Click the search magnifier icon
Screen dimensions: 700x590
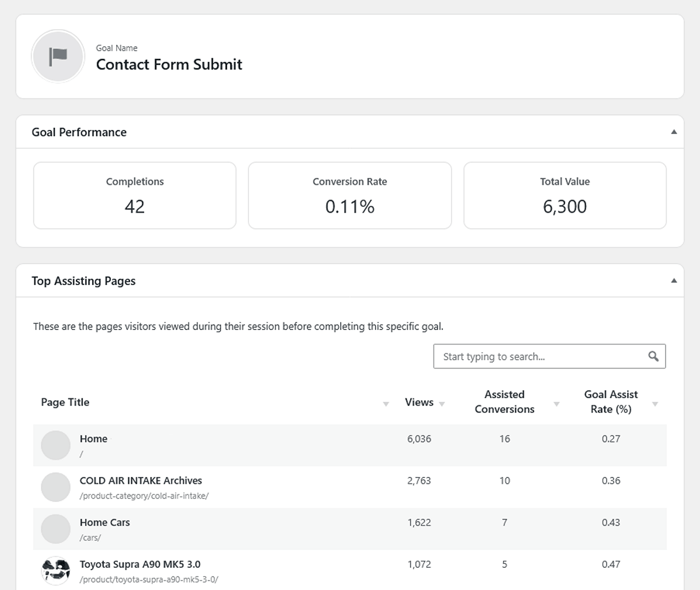[x=653, y=356]
